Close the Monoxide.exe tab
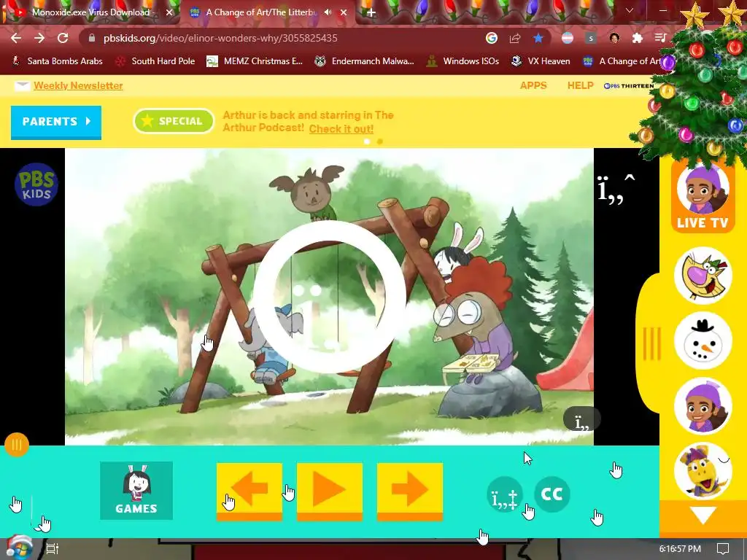 tap(169, 12)
